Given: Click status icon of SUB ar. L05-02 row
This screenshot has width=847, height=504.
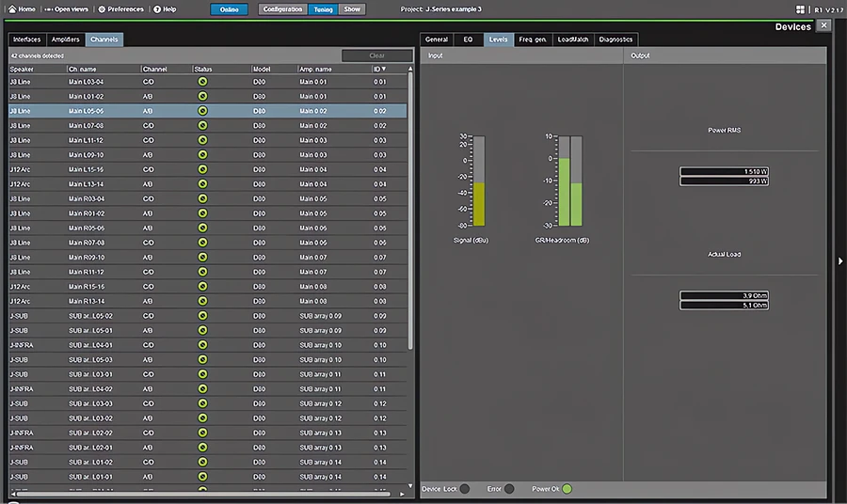Looking at the screenshot, I should click(202, 316).
